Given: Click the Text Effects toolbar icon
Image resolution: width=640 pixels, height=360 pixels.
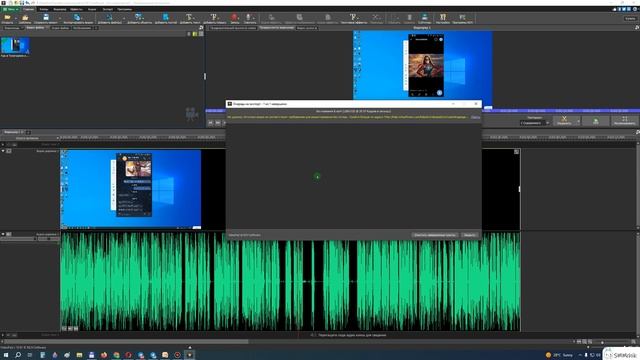Looking at the screenshot, I should [353, 18].
